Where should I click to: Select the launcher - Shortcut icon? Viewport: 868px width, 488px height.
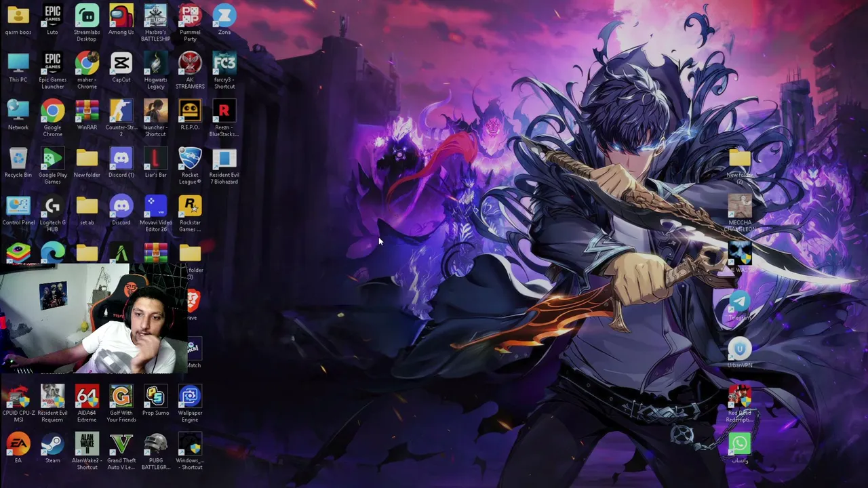click(155, 118)
